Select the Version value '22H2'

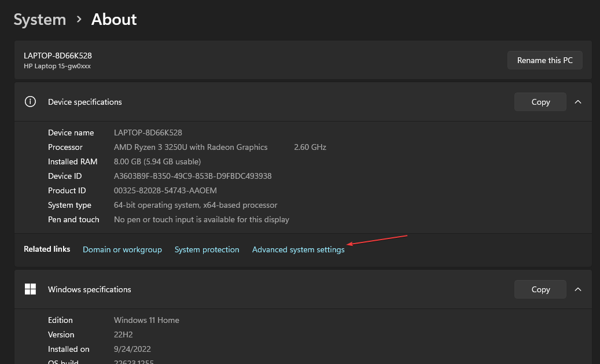(123, 334)
